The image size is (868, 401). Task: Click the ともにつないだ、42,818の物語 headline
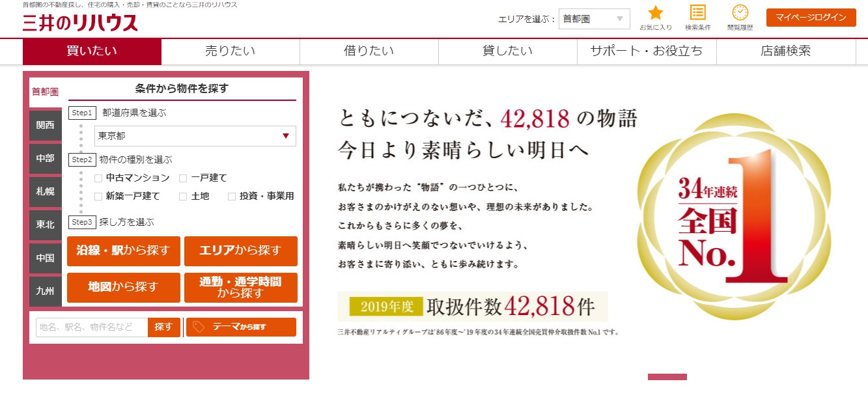point(488,118)
